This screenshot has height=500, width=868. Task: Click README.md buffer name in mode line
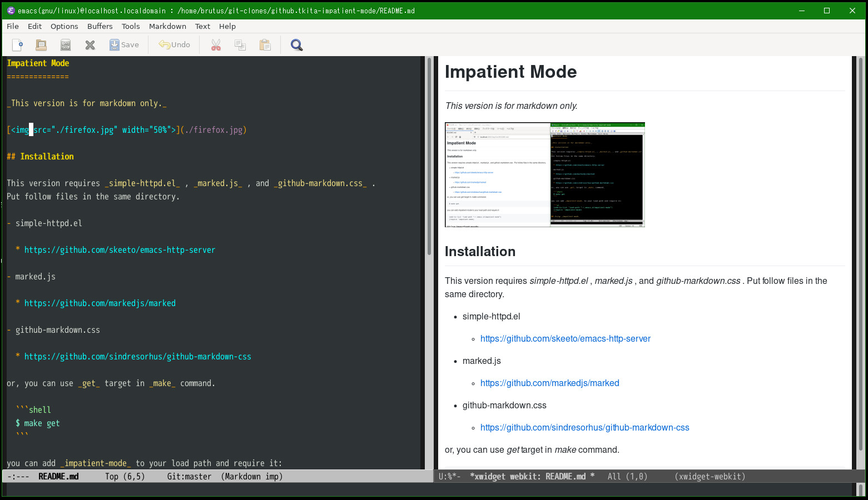pyautogui.click(x=58, y=477)
